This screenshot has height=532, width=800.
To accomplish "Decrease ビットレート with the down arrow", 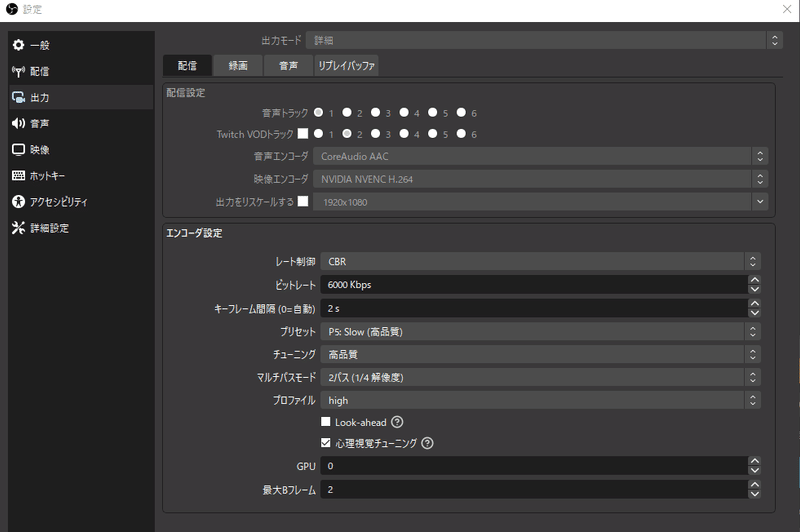I will coord(755,289).
